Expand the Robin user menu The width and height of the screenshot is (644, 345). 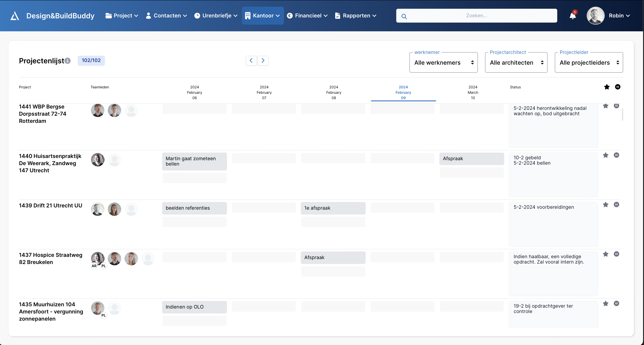619,15
